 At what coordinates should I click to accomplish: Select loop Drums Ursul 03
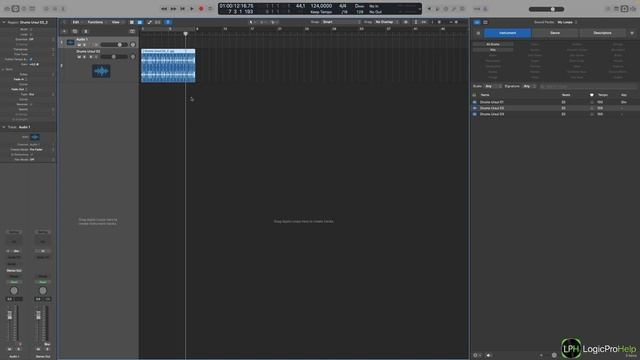[x=555, y=114]
